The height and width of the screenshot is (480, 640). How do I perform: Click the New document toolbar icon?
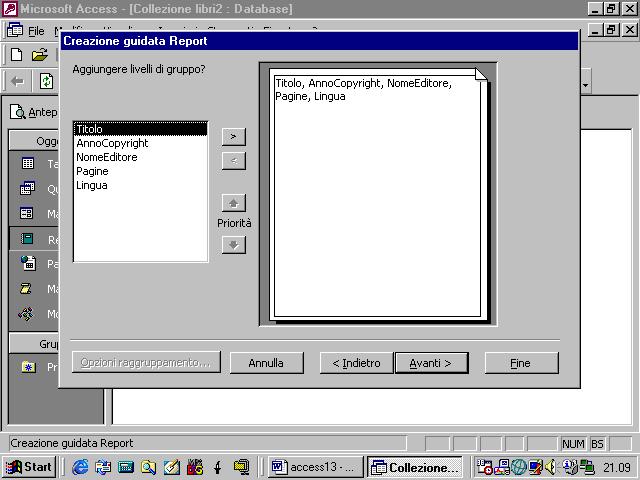(17, 55)
